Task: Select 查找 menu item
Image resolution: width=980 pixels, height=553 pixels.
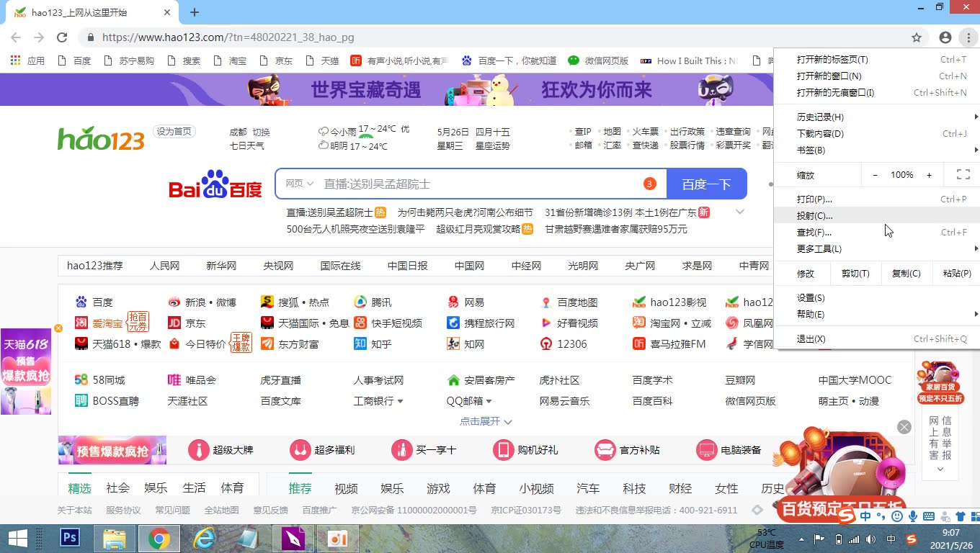Action: [877, 232]
